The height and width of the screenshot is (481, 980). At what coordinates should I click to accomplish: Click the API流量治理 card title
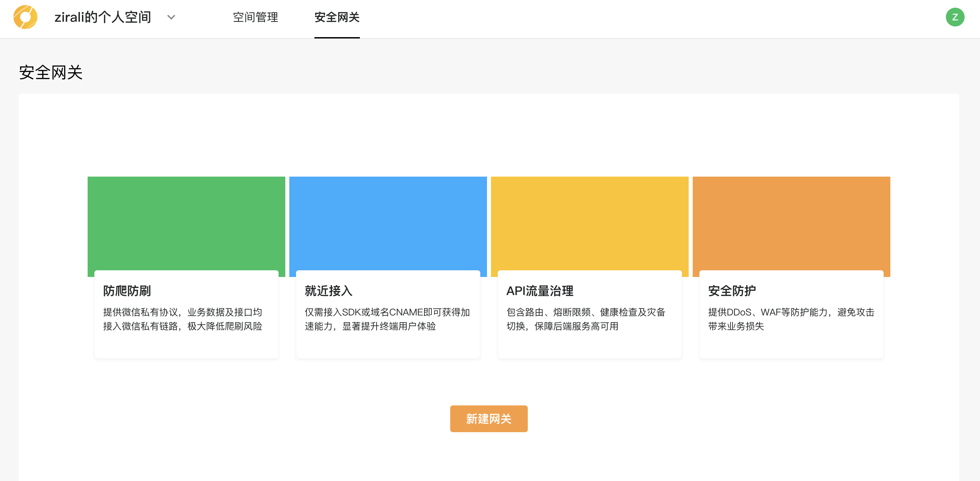pos(540,291)
